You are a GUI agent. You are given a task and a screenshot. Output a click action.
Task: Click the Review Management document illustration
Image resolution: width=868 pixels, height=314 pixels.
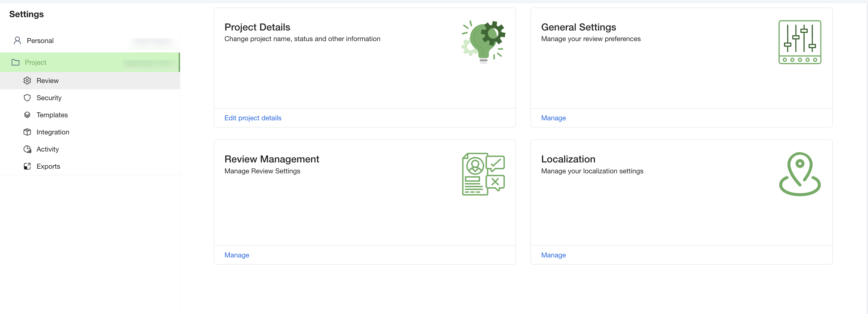[x=483, y=174]
